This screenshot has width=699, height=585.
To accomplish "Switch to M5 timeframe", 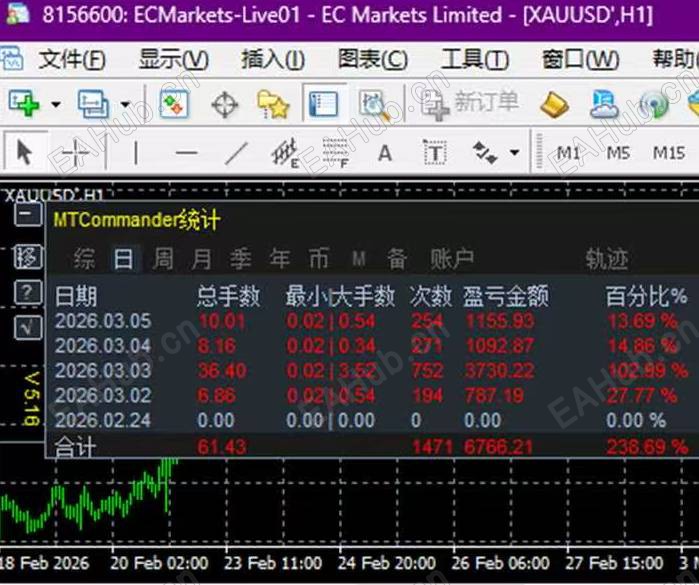I will 618,153.
